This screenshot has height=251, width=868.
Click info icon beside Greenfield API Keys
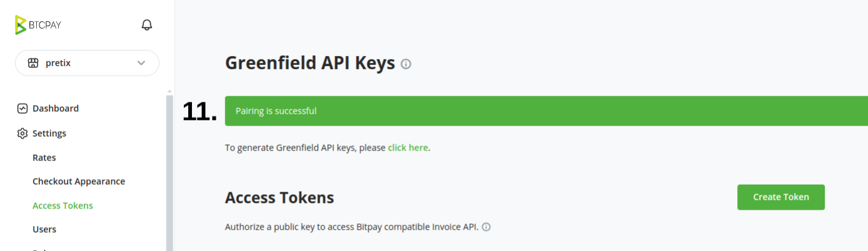pyautogui.click(x=406, y=64)
